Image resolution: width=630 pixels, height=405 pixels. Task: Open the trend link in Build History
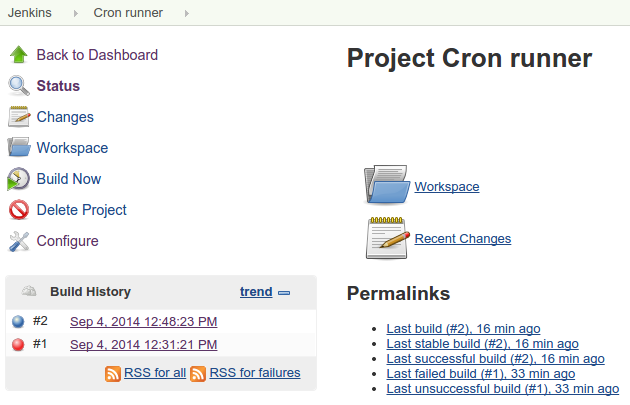coord(256,292)
